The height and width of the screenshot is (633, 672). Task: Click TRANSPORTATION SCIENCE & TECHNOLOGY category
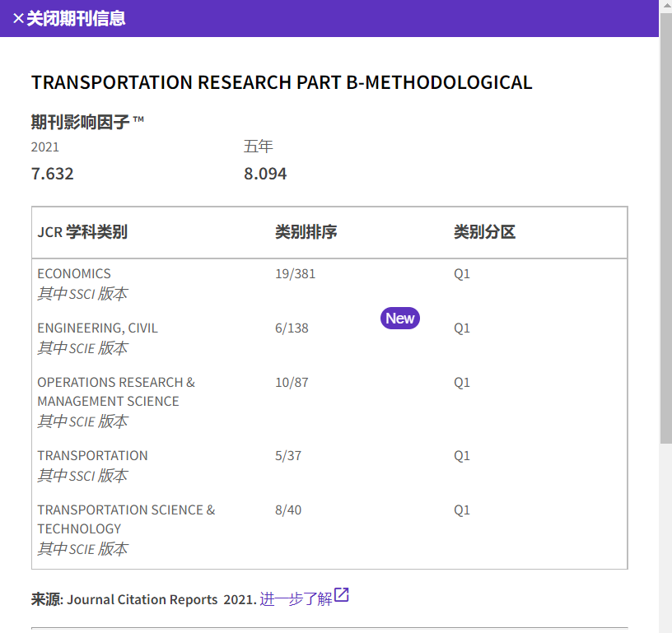pyautogui.click(x=127, y=519)
